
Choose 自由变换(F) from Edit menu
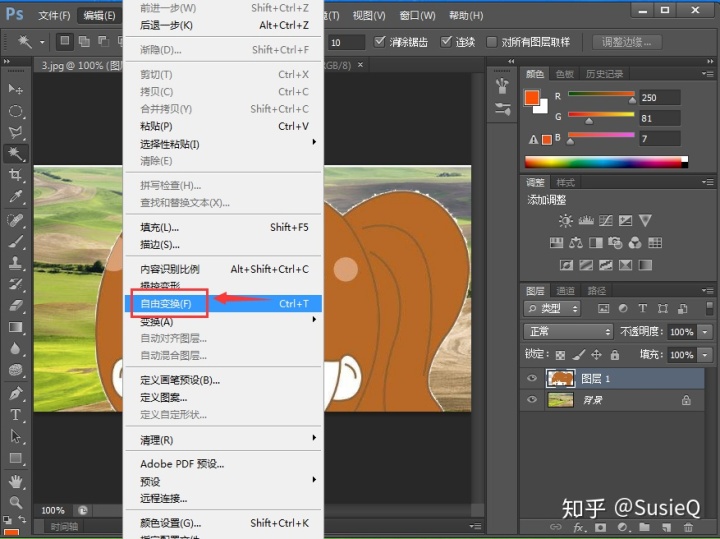(224, 303)
